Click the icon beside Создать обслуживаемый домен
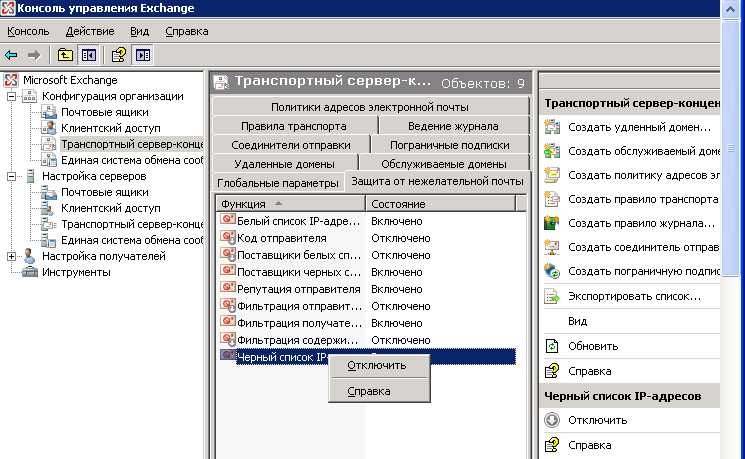This screenshot has height=459, width=745. (x=552, y=151)
